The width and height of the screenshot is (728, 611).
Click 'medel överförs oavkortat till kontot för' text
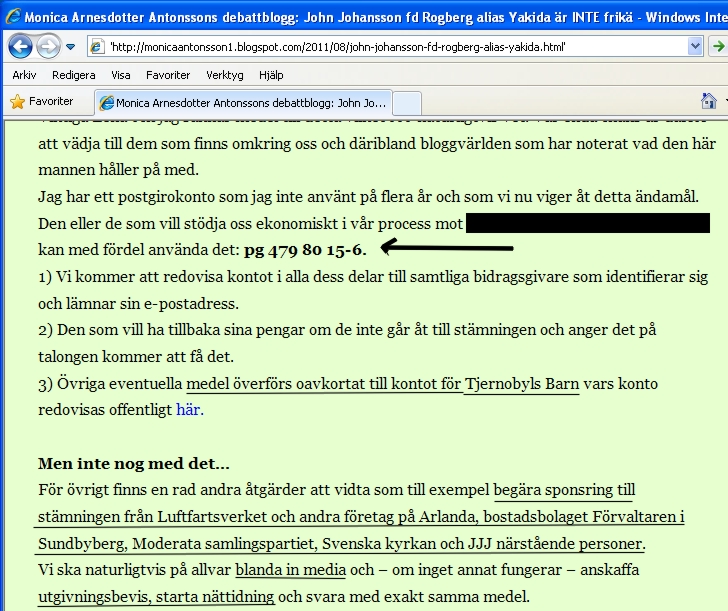click(x=324, y=384)
